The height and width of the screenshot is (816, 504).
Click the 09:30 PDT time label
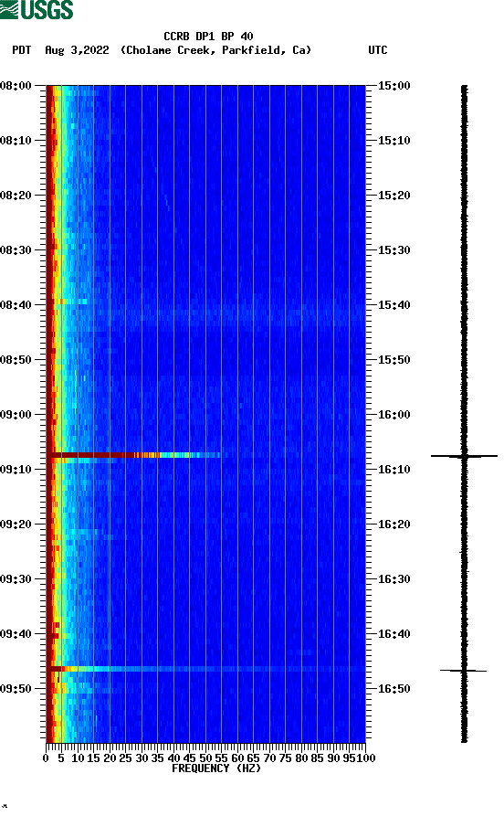[x=16, y=579]
